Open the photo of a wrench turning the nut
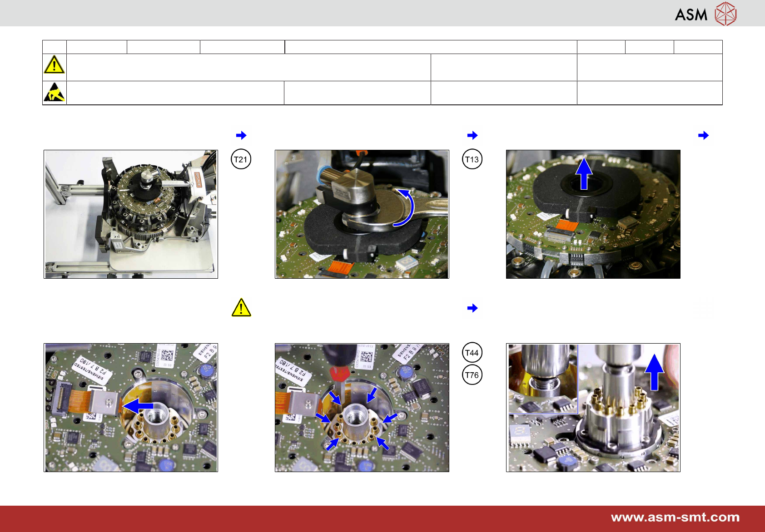The width and height of the screenshot is (765, 532). pos(362,214)
